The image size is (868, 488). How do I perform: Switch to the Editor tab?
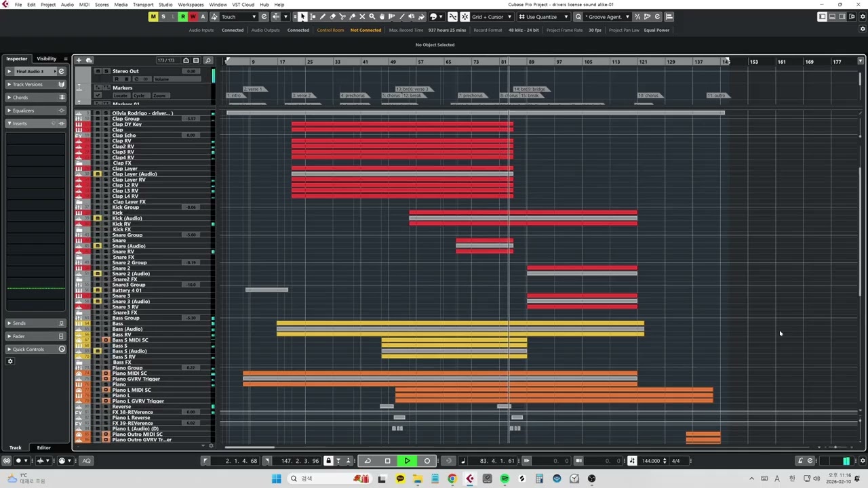(43, 447)
